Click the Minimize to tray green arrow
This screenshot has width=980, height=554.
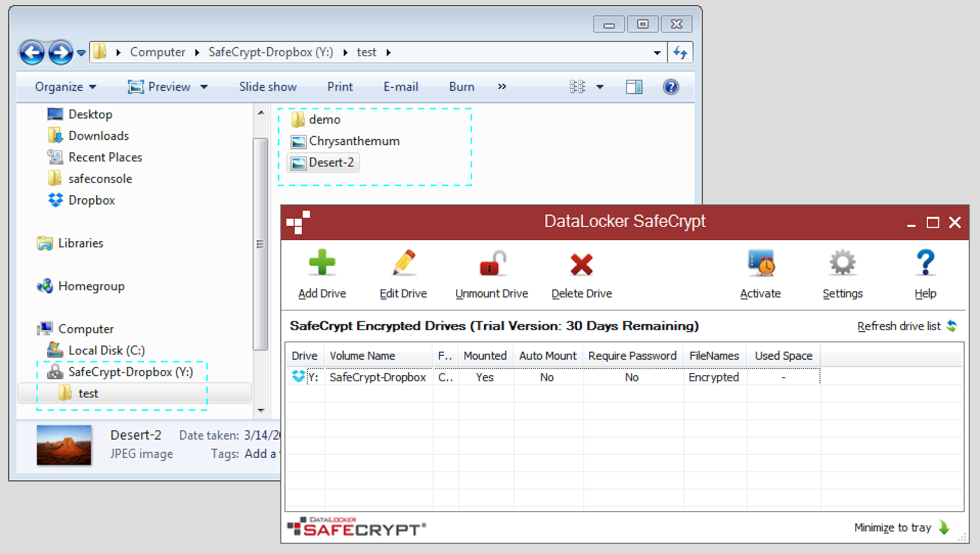pyautogui.click(x=944, y=528)
